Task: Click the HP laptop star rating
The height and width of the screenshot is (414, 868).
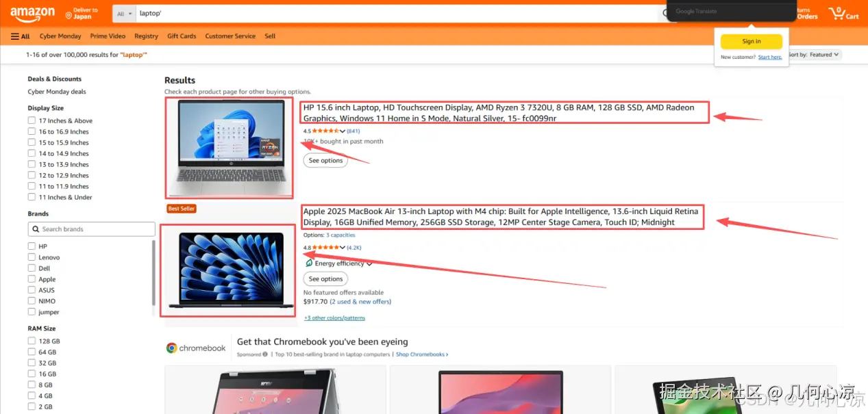Action: (326, 131)
